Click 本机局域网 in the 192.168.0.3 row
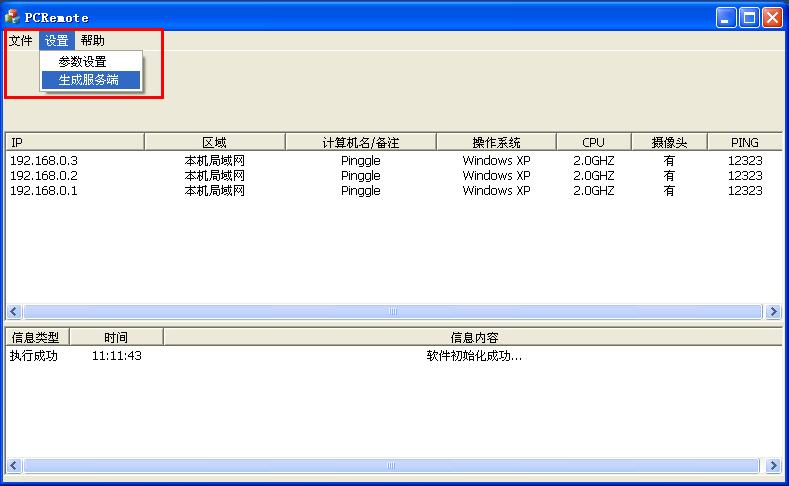789x486 pixels. (x=215, y=160)
